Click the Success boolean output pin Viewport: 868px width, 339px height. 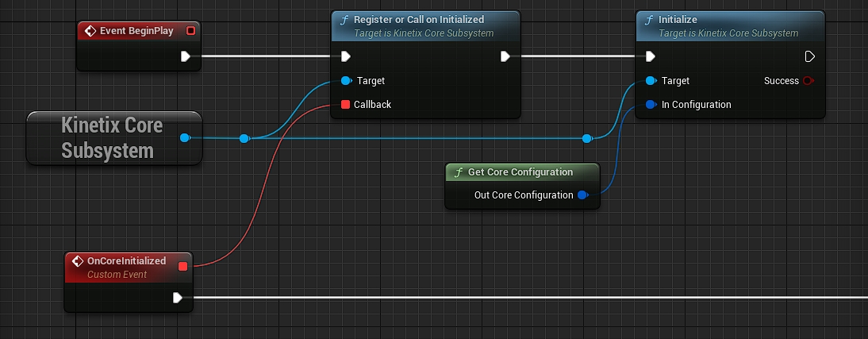click(x=808, y=81)
